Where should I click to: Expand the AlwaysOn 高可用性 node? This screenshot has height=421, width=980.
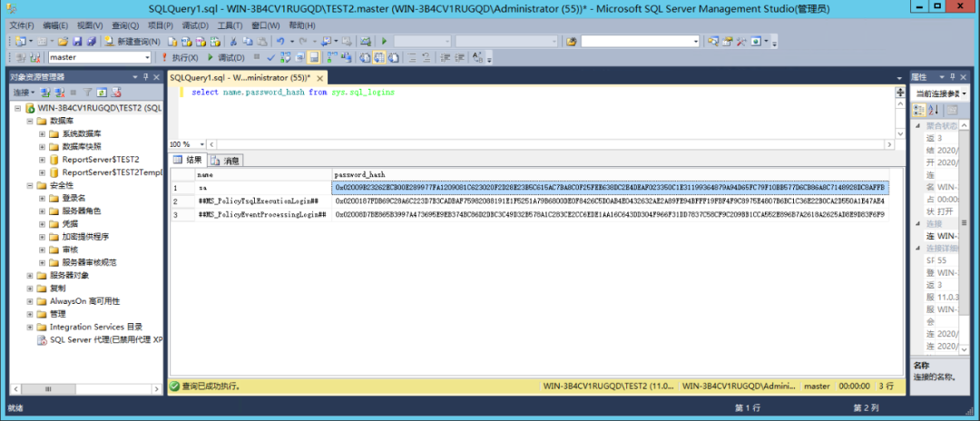click(x=31, y=301)
